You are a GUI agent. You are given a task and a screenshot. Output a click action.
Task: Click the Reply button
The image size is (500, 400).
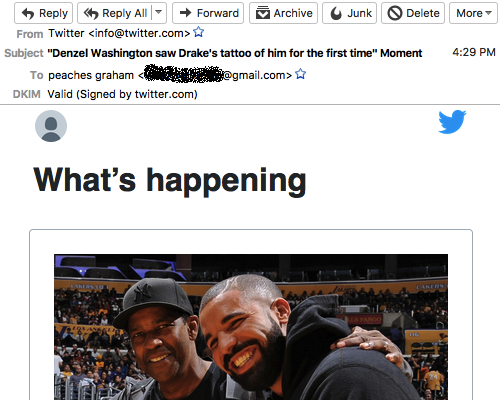43,13
